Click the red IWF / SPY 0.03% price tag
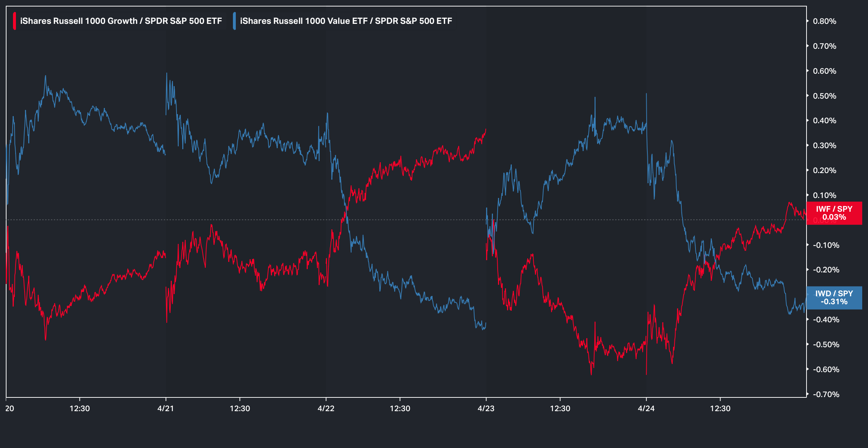Image resolution: width=868 pixels, height=448 pixels. [834, 213]
